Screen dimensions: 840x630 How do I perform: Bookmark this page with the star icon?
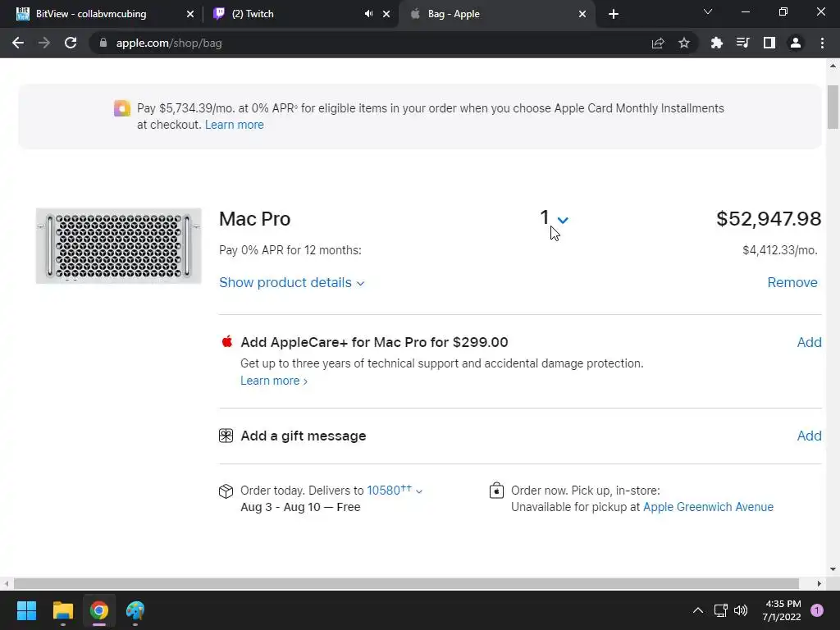pyautogui.click(x=684, y=43)
